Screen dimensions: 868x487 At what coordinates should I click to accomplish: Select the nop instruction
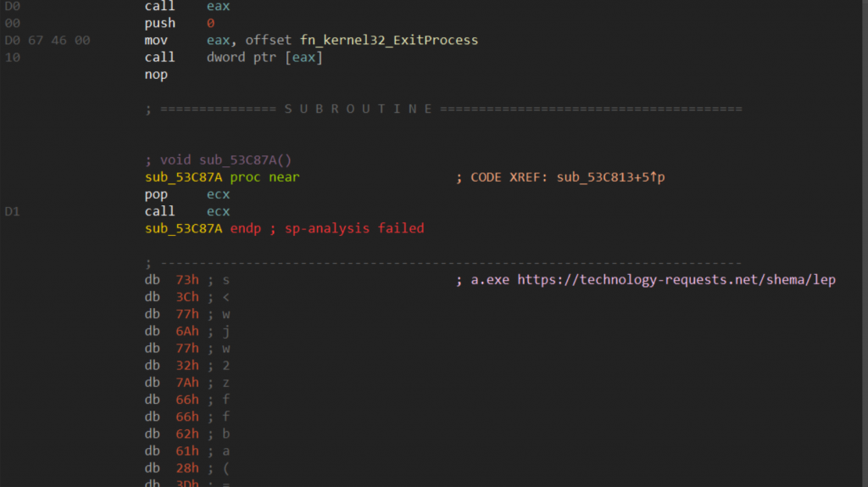click(x=156, y=75)
